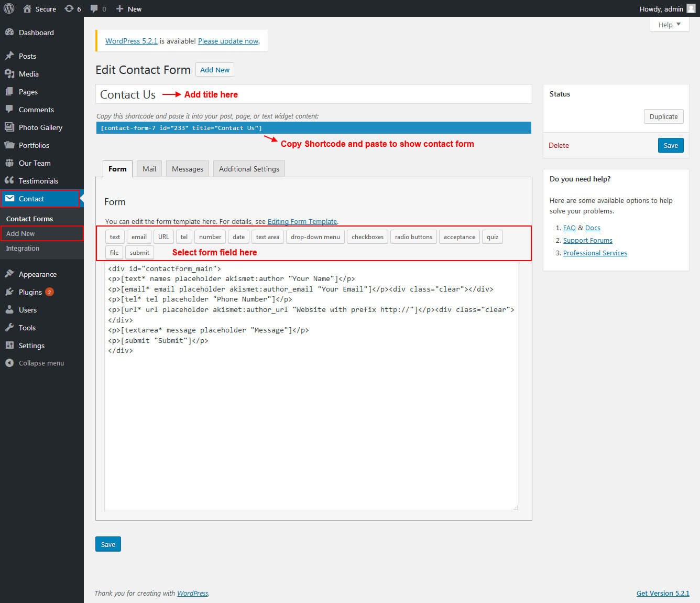Click Please update now link
The image size is (700, 603).
pos(228,41)
